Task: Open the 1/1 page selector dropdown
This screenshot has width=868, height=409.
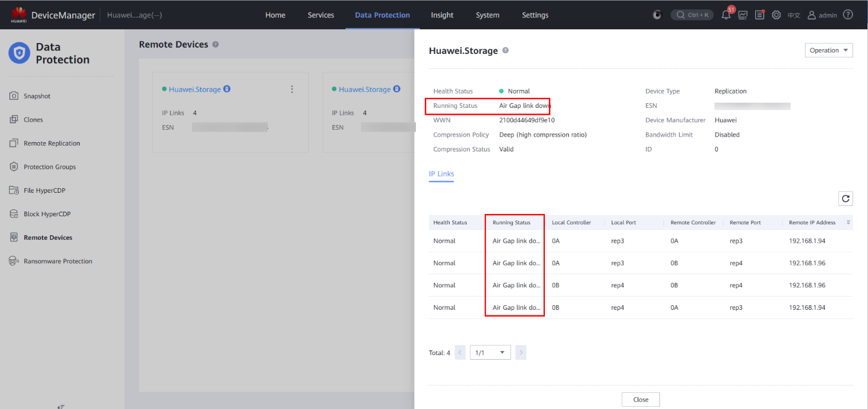Action: pos(490,353)
